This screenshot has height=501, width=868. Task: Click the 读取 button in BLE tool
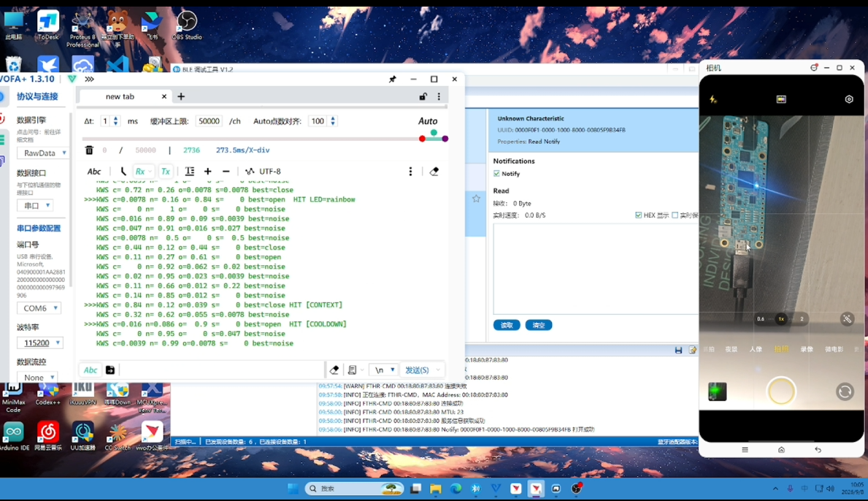(x=507, y=325)
